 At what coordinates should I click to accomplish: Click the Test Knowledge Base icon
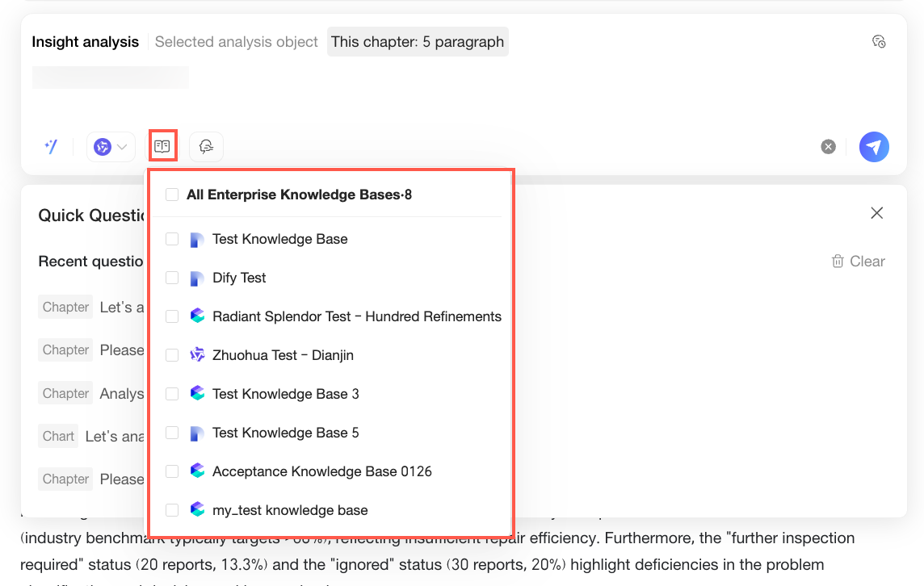(197, 239)
